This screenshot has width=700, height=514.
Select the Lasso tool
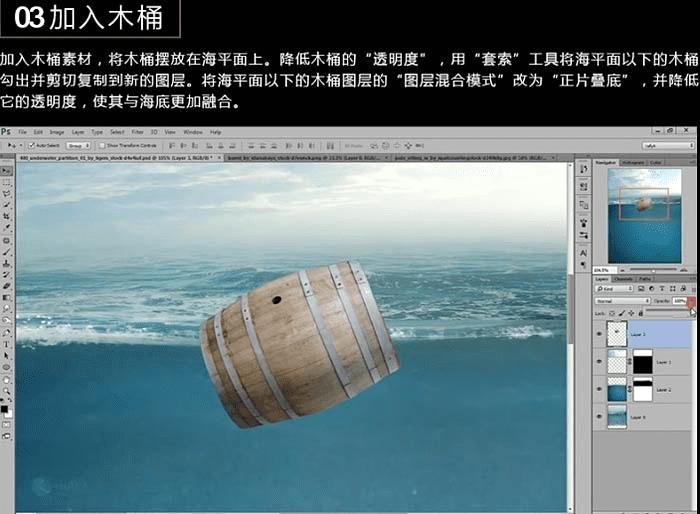tap(7, 193)
